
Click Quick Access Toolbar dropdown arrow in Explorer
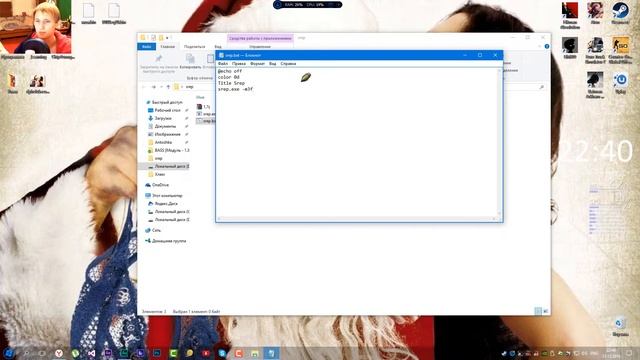pos(167,38)
